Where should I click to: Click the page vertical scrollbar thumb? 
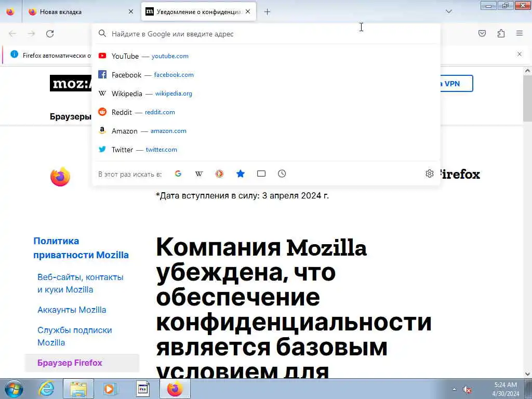(x=527, y=98)
